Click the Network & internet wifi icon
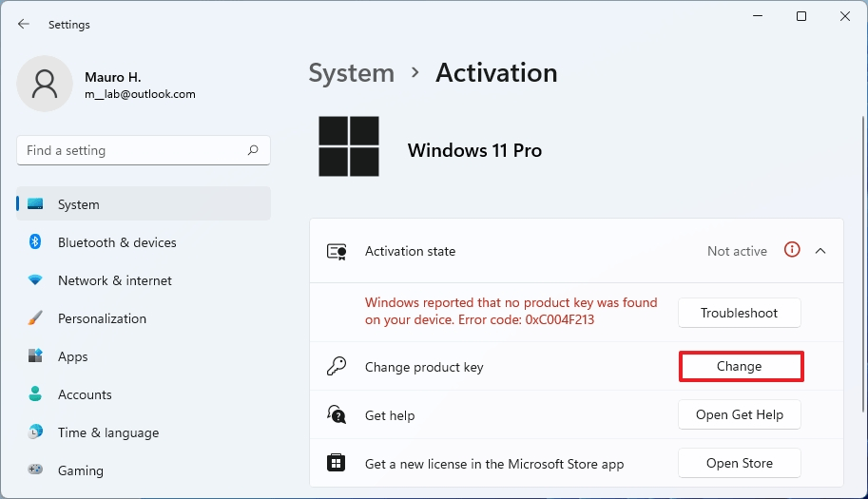This screenshot has width=868, height=499. click(x=35, y=280)
